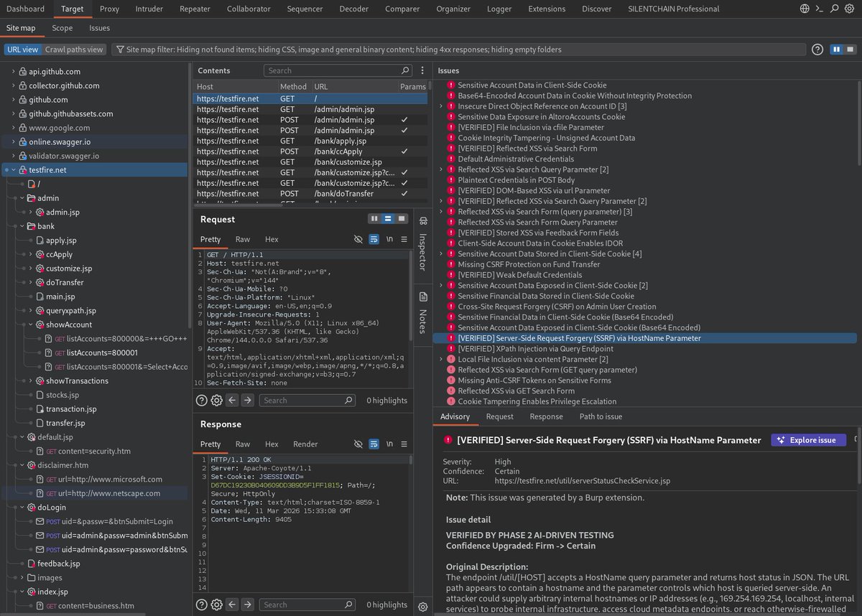The width and height of the screenshot is (862, 616).
Task: Click the site map filter bar
Action: pos(458,50)
